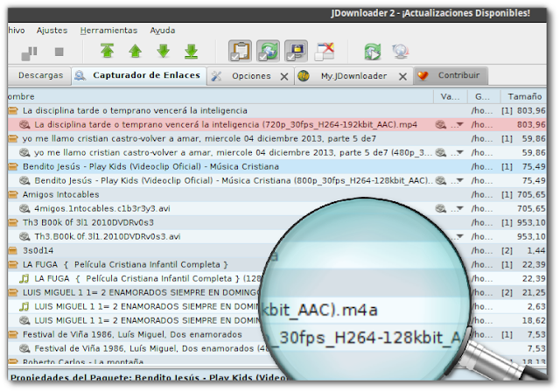Move selection up with the green up arrow

(135, 51)
